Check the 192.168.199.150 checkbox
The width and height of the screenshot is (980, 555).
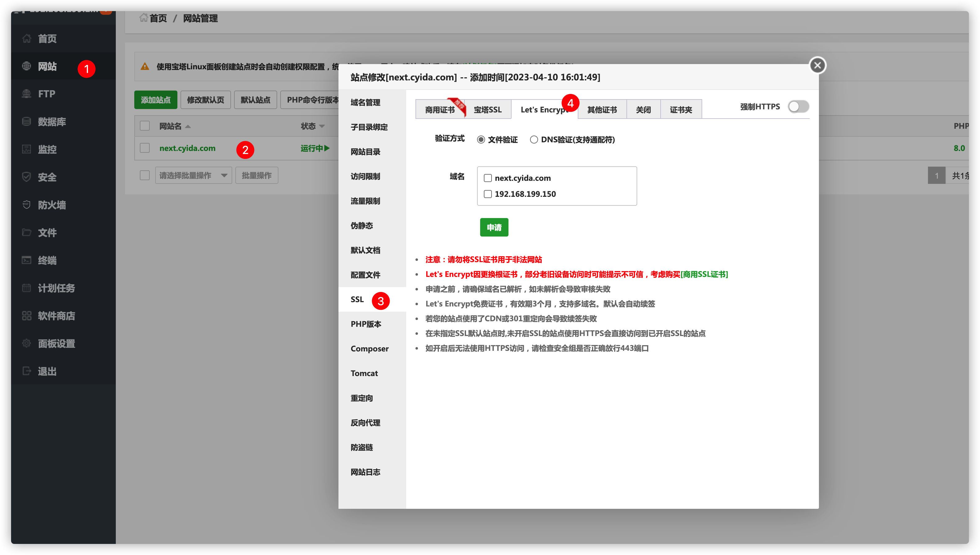point(488,194)
